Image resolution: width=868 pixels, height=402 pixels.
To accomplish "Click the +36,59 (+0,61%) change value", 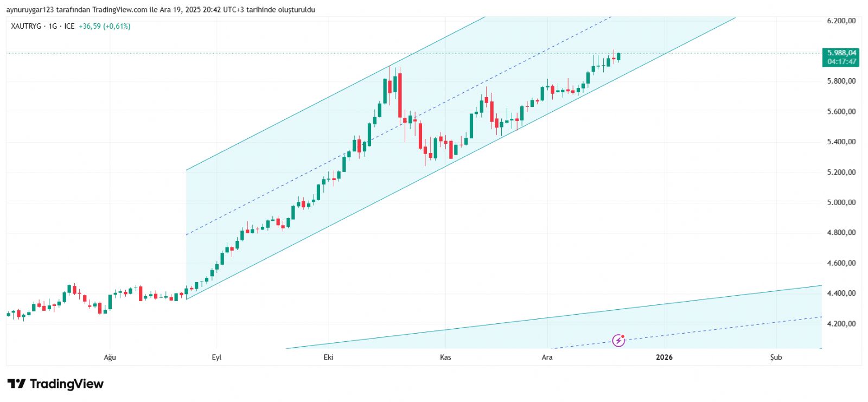I will (x=105, y=26).
